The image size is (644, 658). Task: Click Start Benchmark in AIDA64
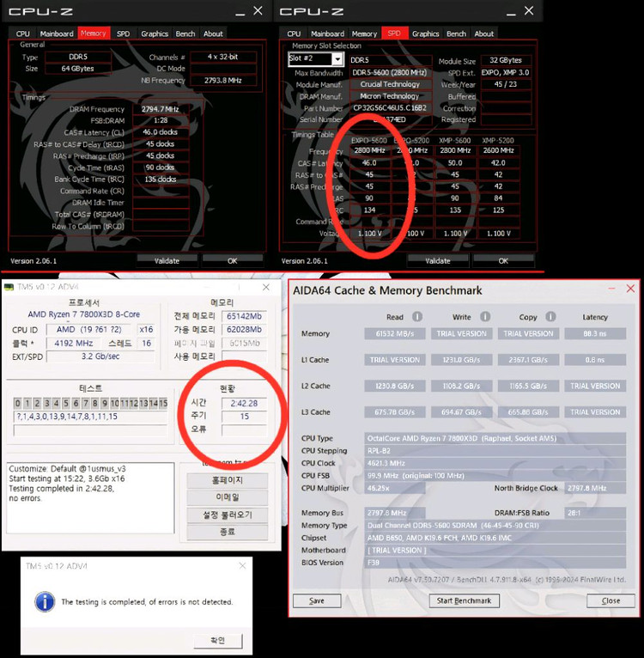464,600
